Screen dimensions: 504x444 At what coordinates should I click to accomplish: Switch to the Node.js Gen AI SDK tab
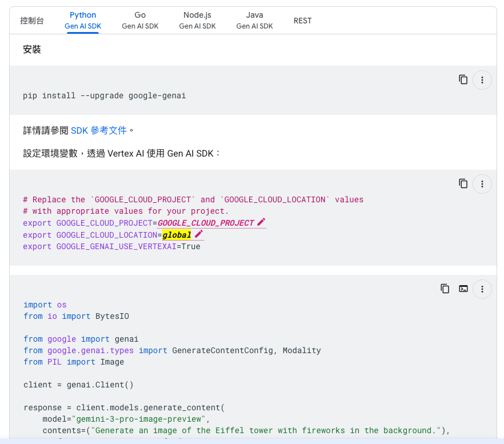pyautogui.click(x=197, y=20)
